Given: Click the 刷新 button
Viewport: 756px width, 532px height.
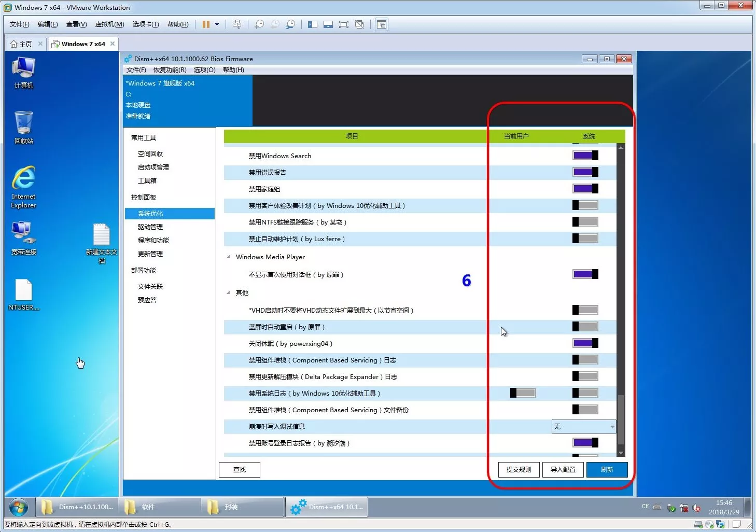Looking at the screenshot, I should point(607,470).
